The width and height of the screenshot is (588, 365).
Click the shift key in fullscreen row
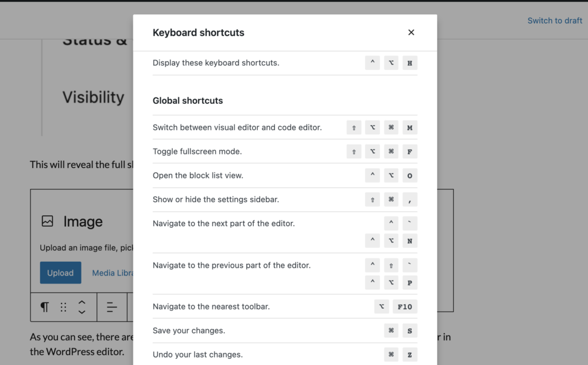(354, 152)
